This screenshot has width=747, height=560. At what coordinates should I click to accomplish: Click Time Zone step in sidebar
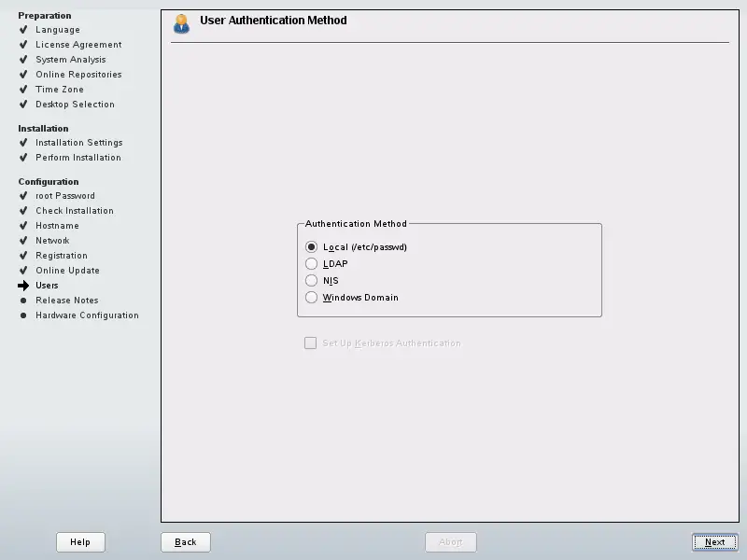[60, 89]
